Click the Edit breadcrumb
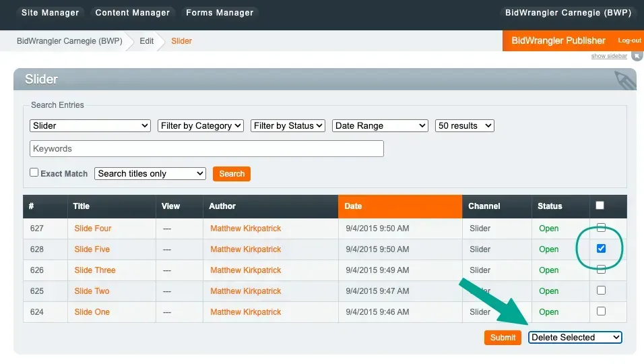Screen dimensions: 644x364 pos(147,41)
